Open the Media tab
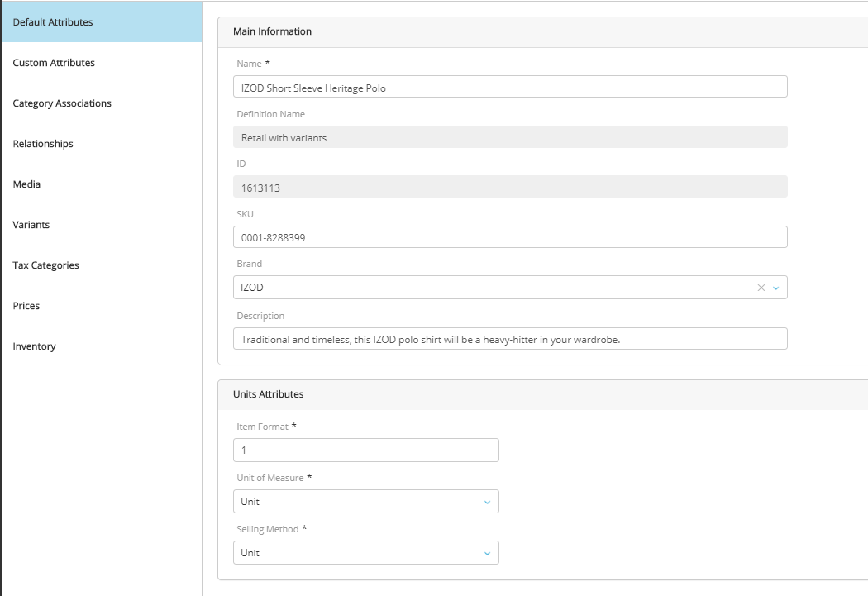The height and width of the screenshot is (596, 868). click(26, 184)
